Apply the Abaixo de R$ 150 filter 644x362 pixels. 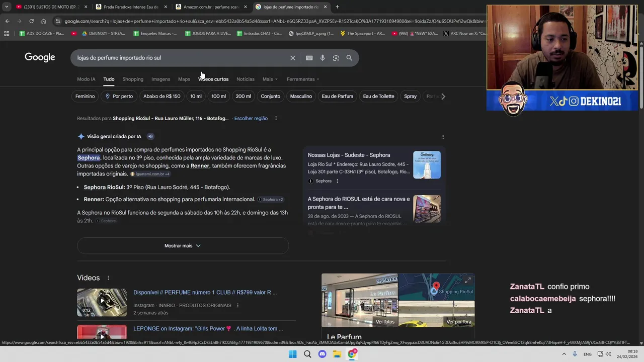[162, 96]
